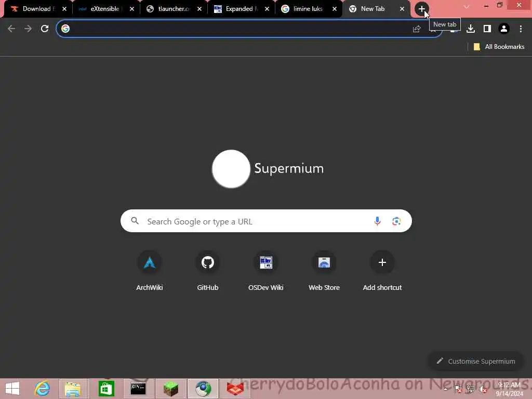Open a new tab with the plus button
Screen dimensions: 532x399
point(421,9)
